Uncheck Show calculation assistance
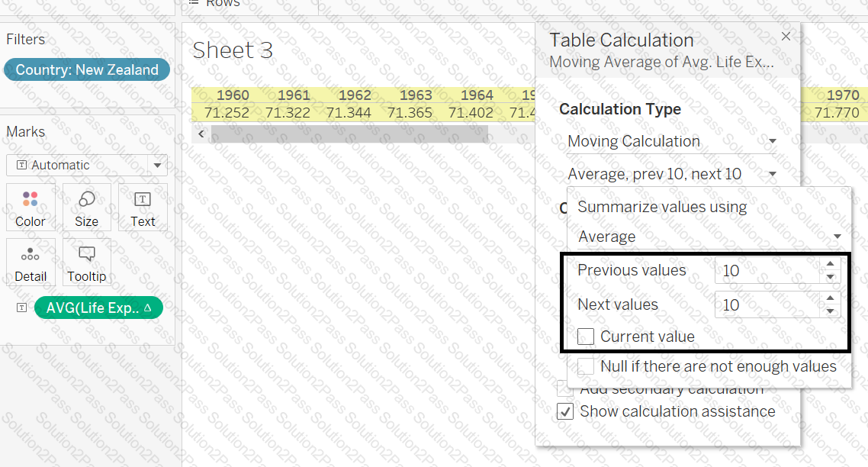 tap(565, 411)
